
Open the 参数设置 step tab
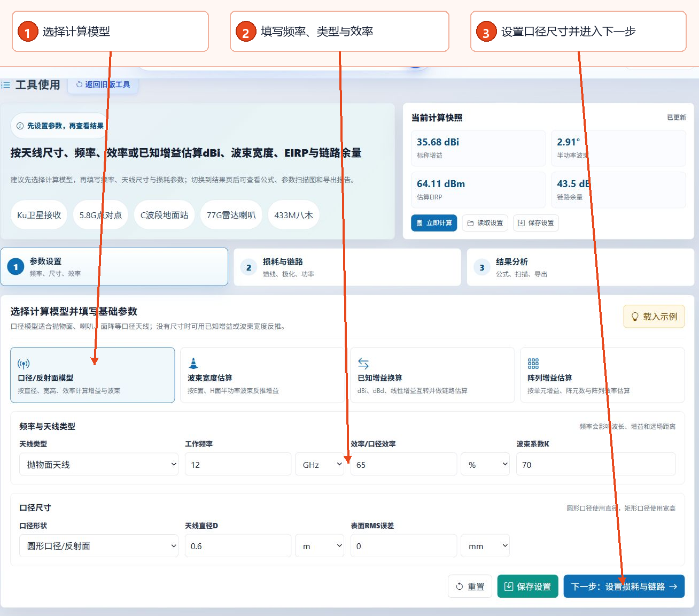point(114,267)
